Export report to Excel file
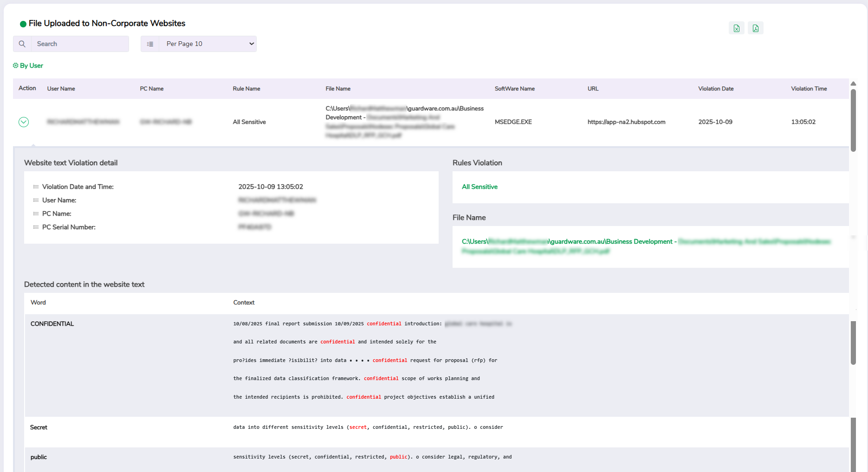 (x=736, y=28)
